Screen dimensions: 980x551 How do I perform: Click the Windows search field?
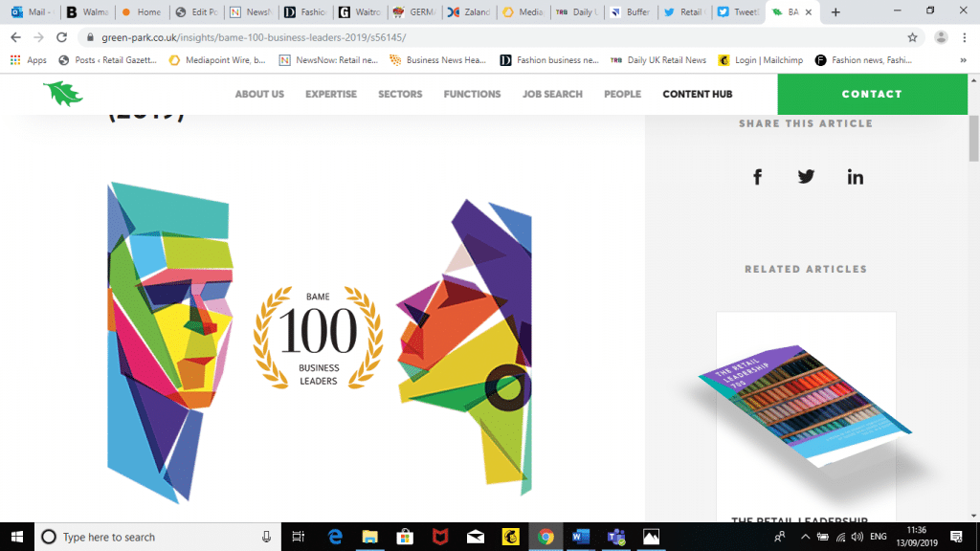(144, 537)
